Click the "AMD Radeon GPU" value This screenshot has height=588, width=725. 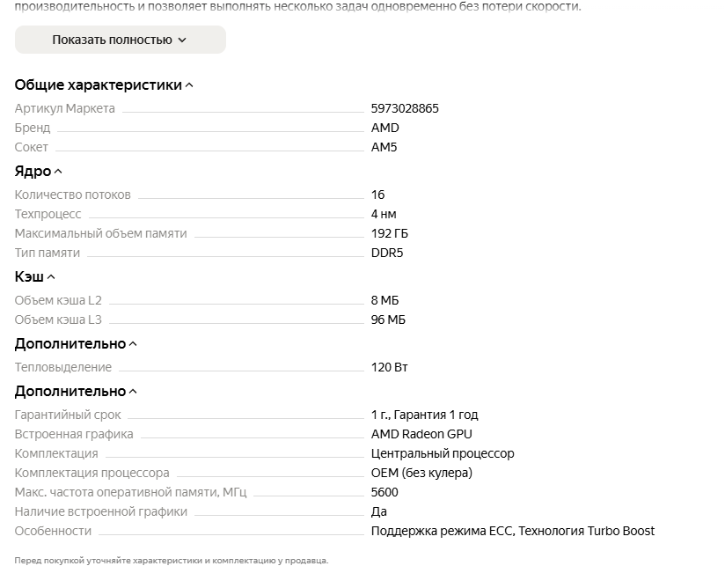(421, 434)
